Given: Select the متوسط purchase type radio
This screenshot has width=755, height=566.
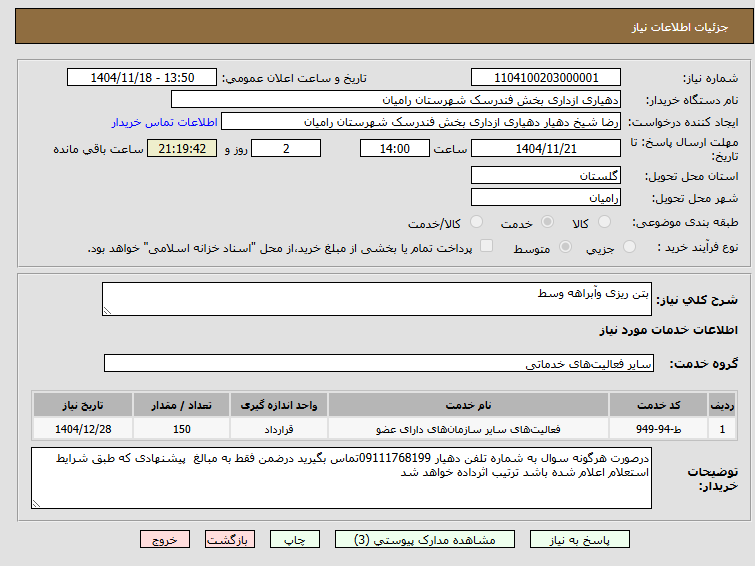Looking at the screenshot, I should click(x=565, y=247).
